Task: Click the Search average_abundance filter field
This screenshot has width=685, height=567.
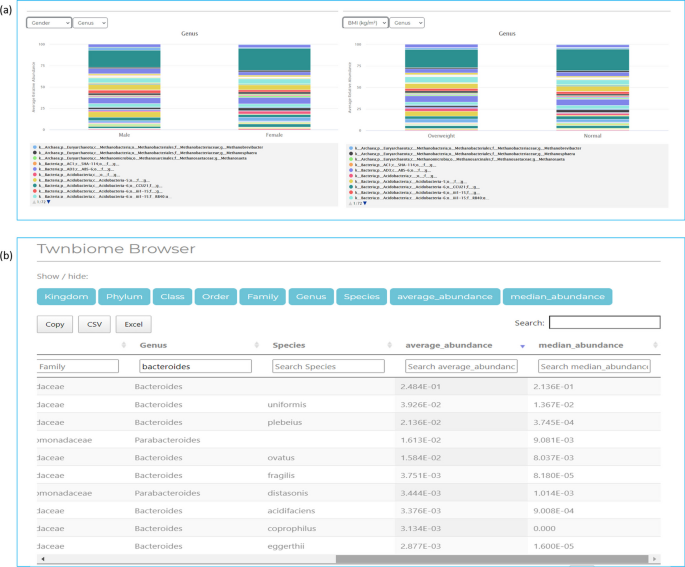Action: [x=461, y=366]
